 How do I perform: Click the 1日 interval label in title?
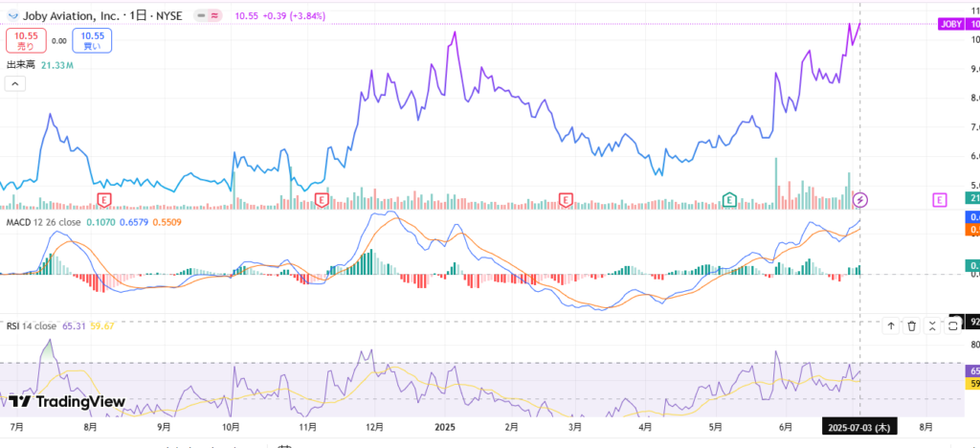[x=138, y=15]
